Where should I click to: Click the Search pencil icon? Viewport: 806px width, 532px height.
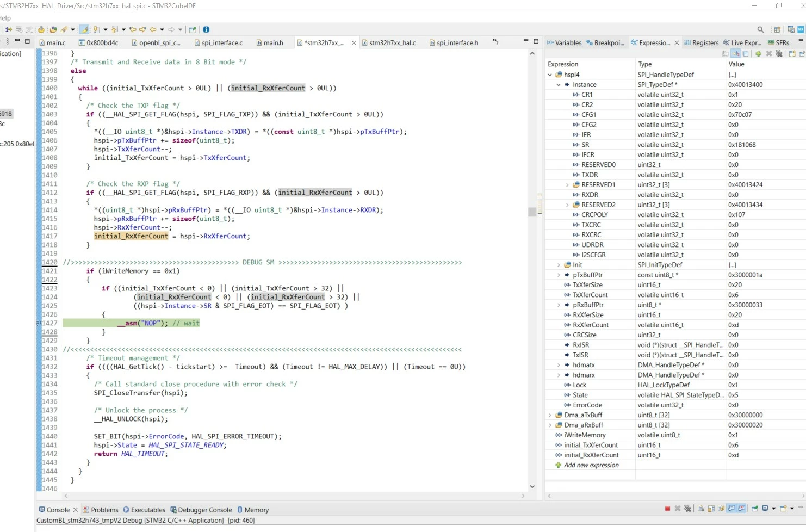[64, 29]
